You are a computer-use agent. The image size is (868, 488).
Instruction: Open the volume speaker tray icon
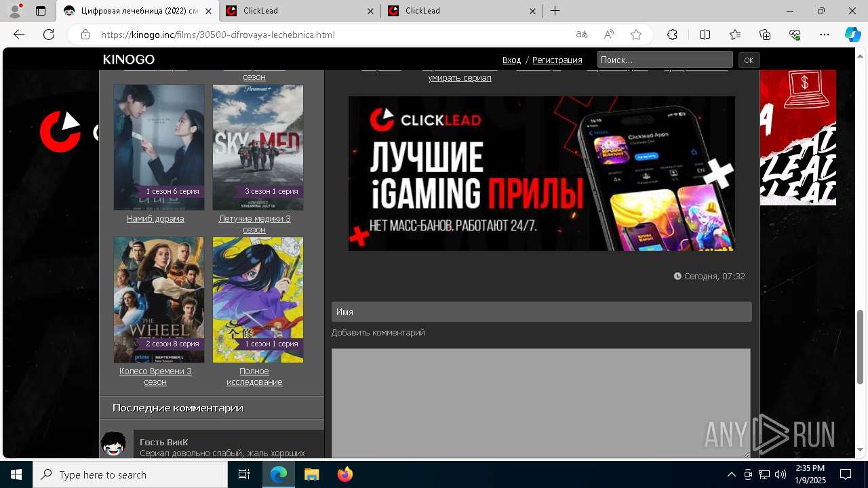tap(781, 474)
